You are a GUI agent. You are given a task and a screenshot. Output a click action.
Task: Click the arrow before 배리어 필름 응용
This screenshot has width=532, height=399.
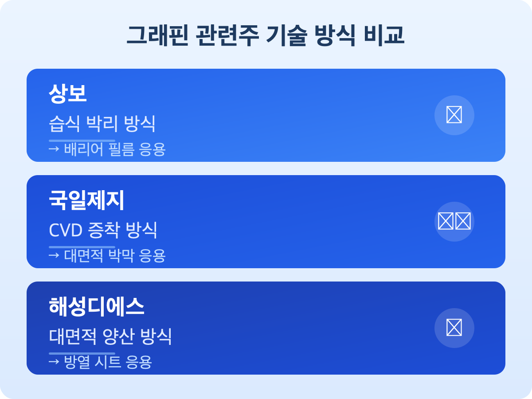(54, 149)
